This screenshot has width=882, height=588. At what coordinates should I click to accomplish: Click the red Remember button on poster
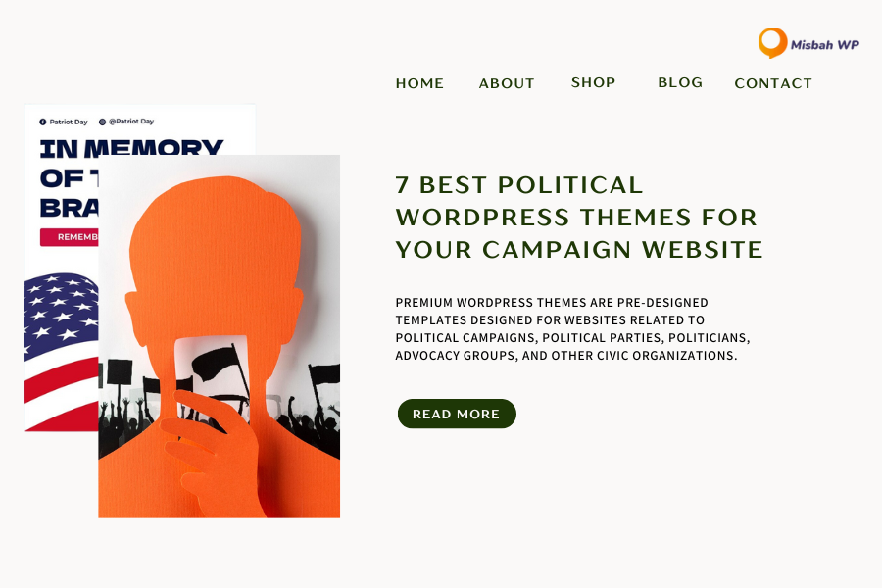(x=70, y=237)
